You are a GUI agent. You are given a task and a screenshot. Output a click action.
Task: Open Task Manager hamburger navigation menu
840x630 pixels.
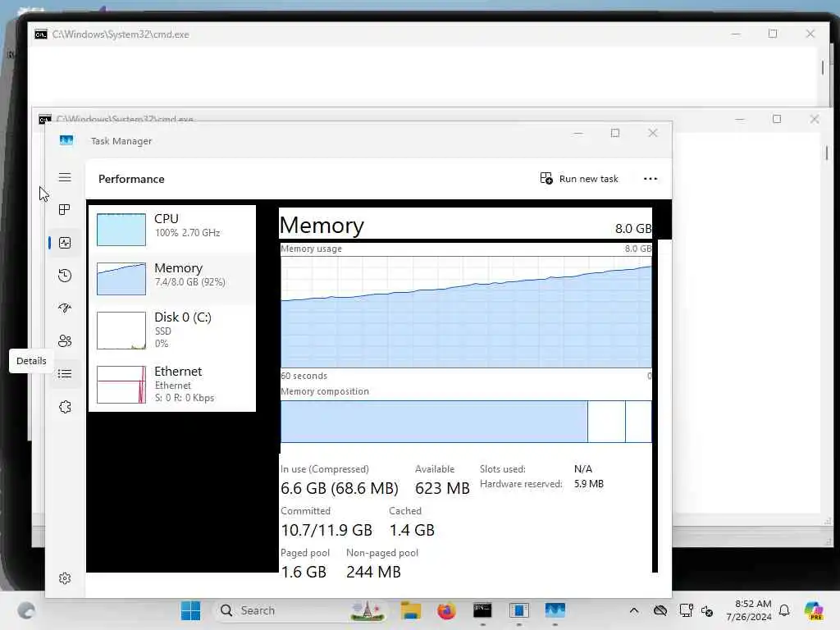65,177
